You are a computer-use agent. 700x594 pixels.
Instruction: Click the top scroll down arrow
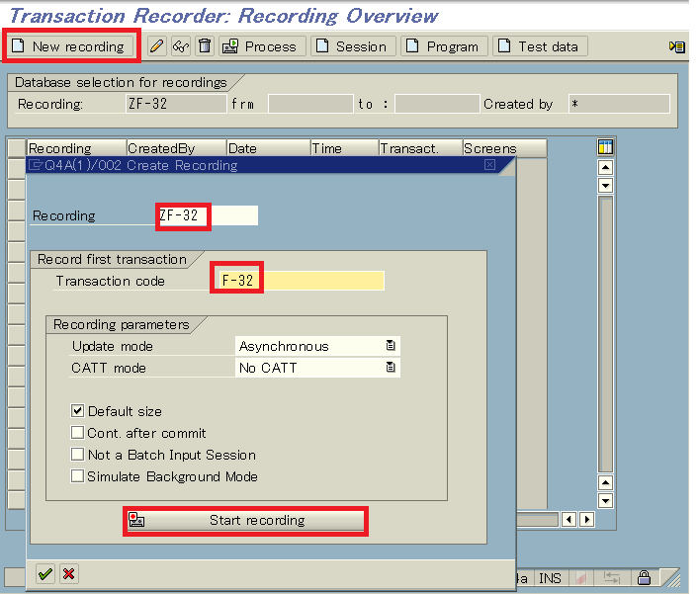(x=605, y=185)
